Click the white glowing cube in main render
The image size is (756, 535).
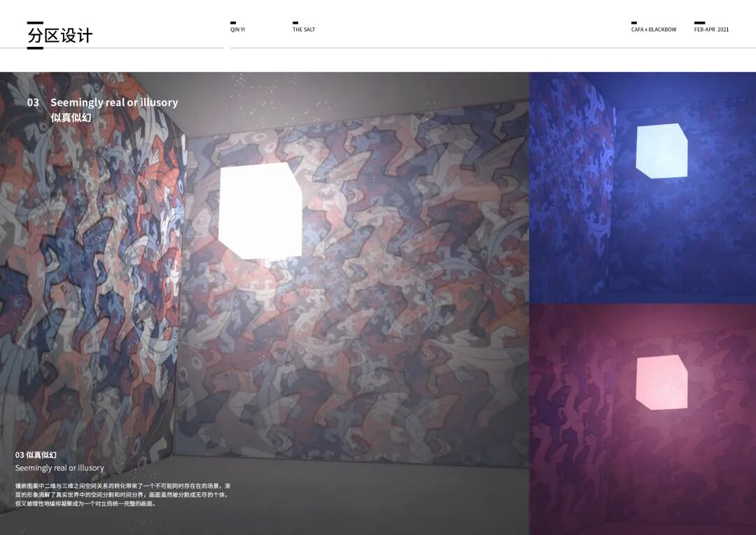coord(260,210)
